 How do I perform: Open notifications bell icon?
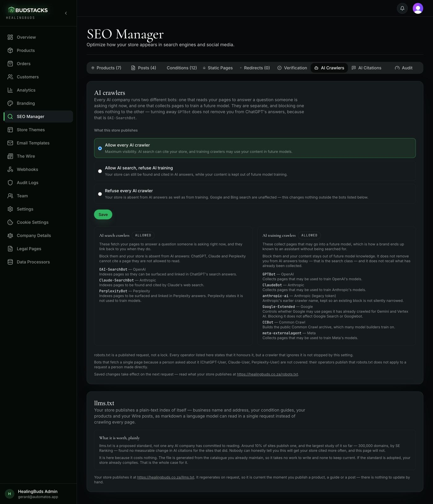click(402, 8)
